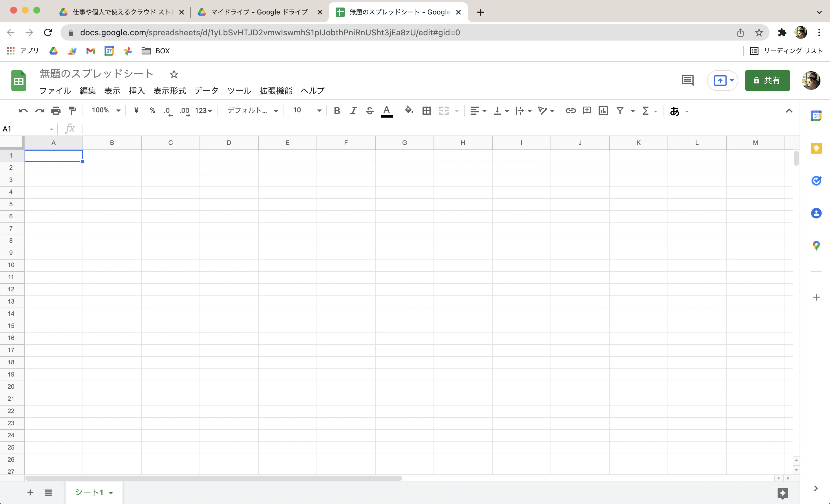Click the green 共有 share button
The image size is (830, 504).
click(767, 81)
